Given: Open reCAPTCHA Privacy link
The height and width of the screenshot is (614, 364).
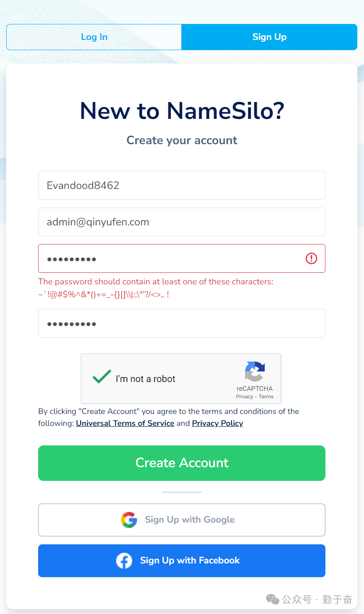Looking at the screenshot, I should coord(244,397).
